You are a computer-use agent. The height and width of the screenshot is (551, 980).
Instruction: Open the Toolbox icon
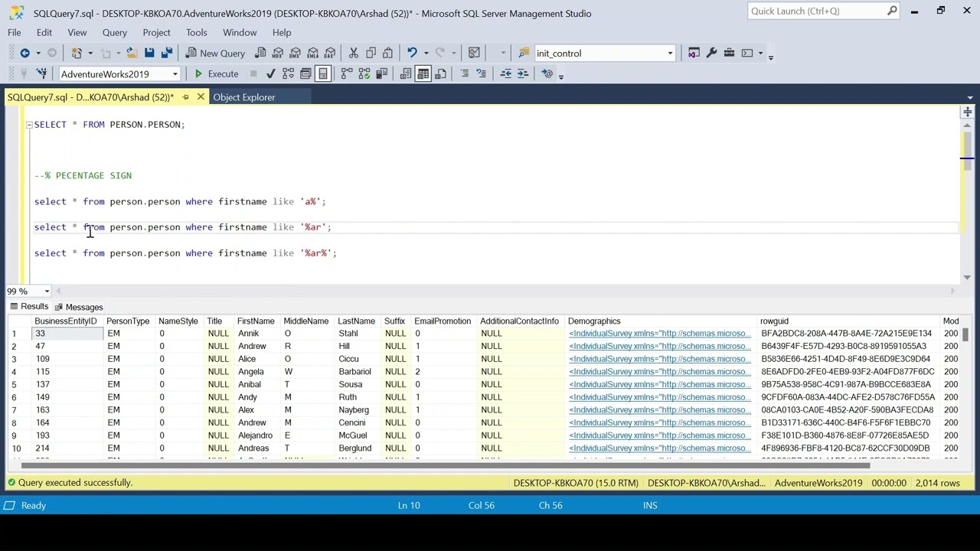point(729,53)
